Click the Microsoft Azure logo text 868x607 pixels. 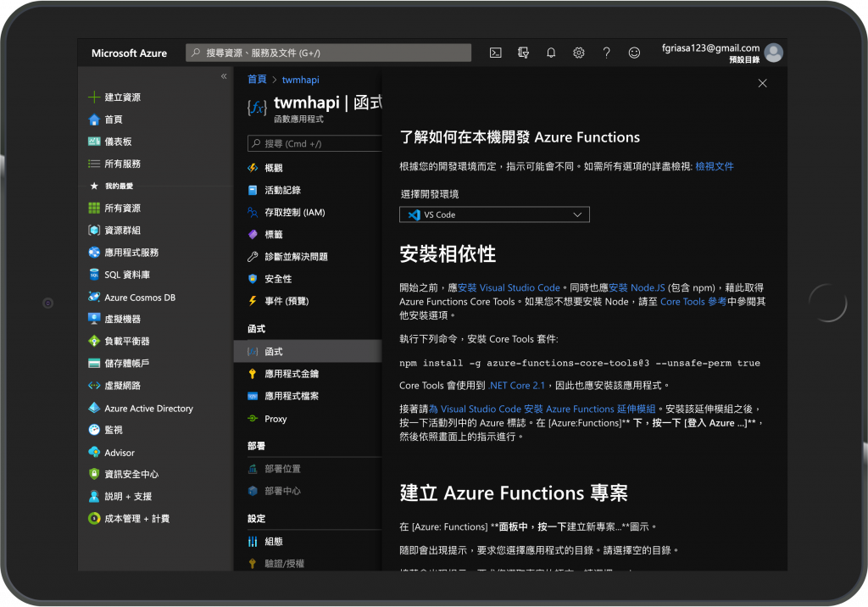(129, 53)
